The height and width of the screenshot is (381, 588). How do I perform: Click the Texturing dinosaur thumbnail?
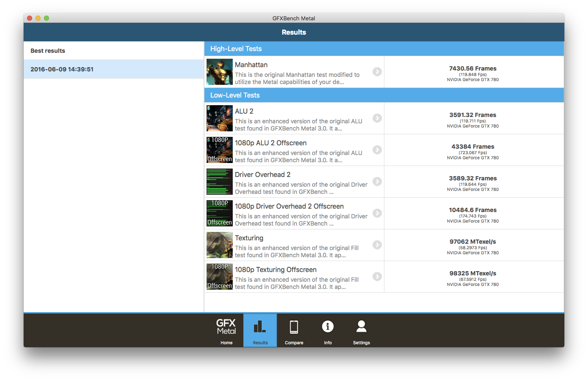pyautogui.click(x=220, y=245)
